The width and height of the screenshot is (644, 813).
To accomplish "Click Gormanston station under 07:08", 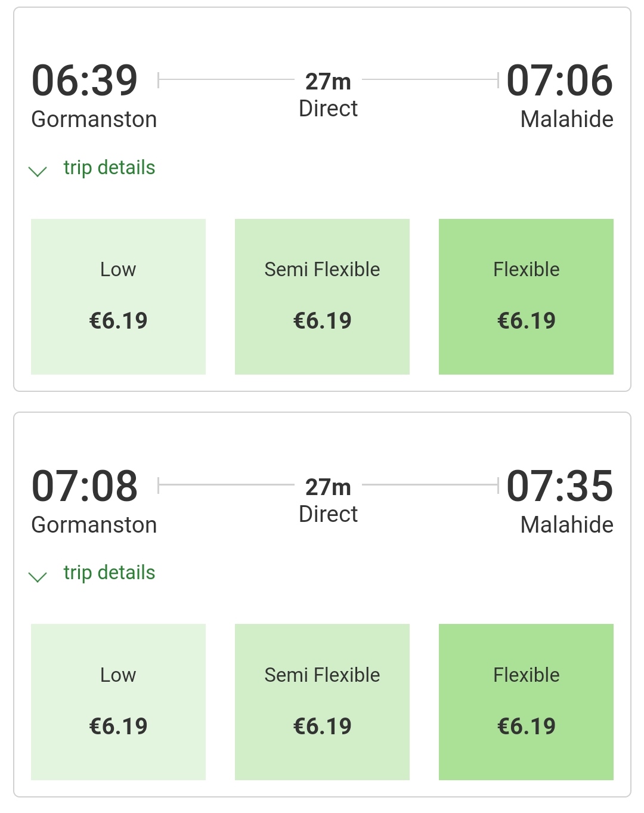I will pos(94,525).
